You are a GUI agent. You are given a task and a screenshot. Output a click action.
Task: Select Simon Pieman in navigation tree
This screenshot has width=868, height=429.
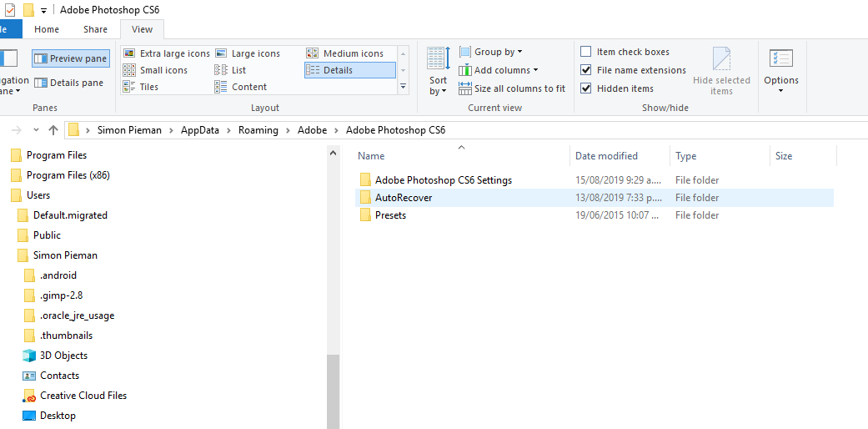point(65,255)
